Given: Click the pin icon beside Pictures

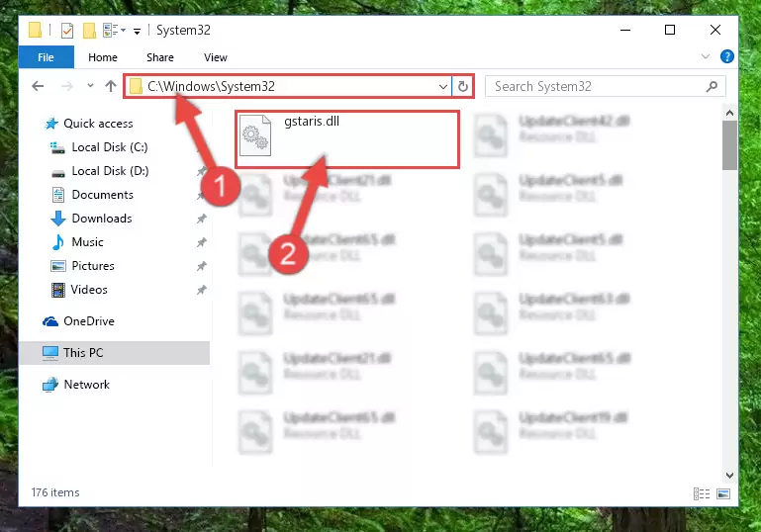Looking at the screenshot, I should coord(202,266).
